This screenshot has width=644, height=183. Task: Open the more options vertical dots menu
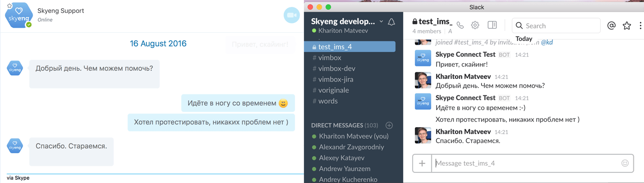641,26
